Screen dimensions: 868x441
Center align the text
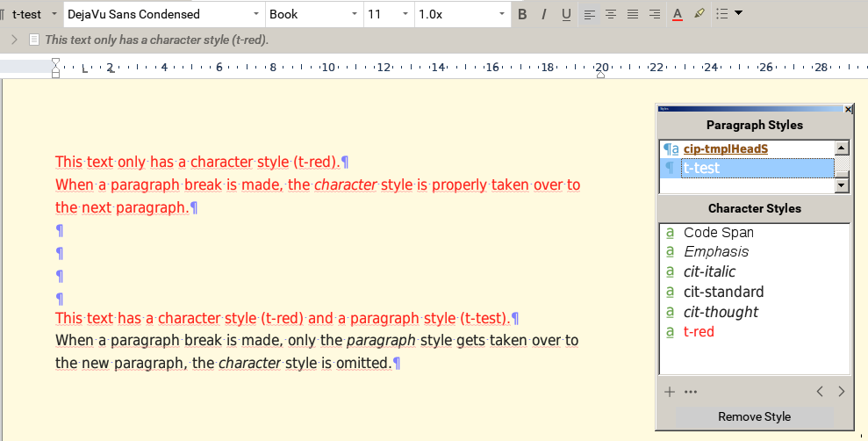[611, 14]
